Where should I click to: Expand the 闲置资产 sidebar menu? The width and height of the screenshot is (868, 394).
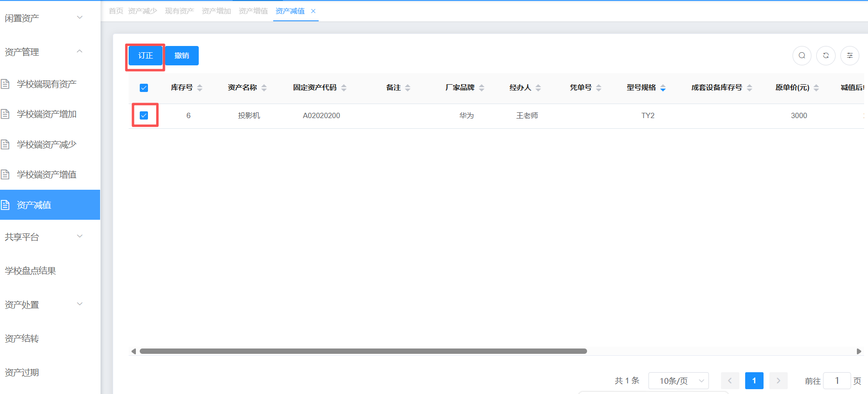coord(44,18)
